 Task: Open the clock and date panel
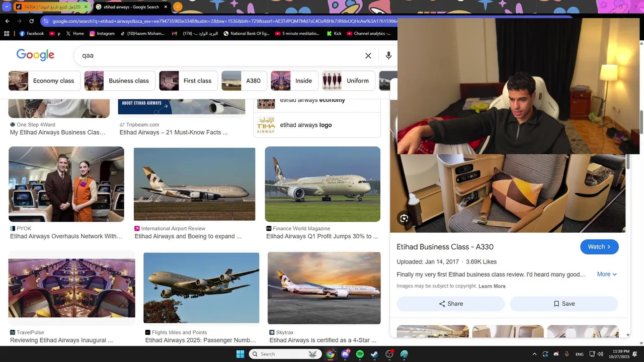[x=619, y=354]
